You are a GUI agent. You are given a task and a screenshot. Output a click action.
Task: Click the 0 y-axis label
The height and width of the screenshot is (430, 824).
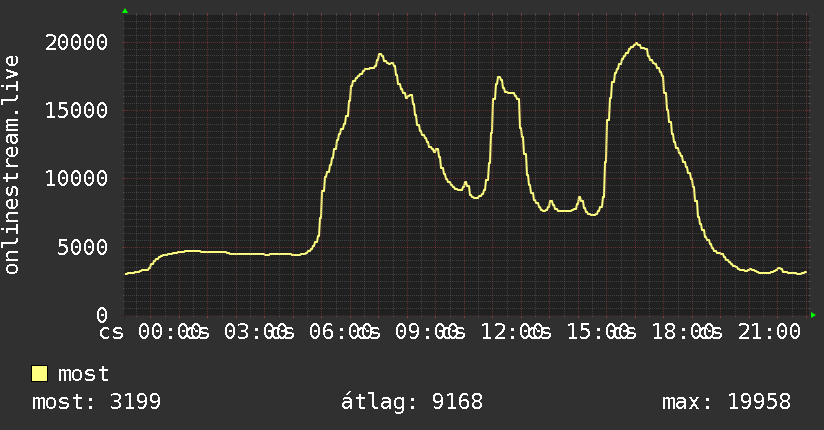click(102, 315)
